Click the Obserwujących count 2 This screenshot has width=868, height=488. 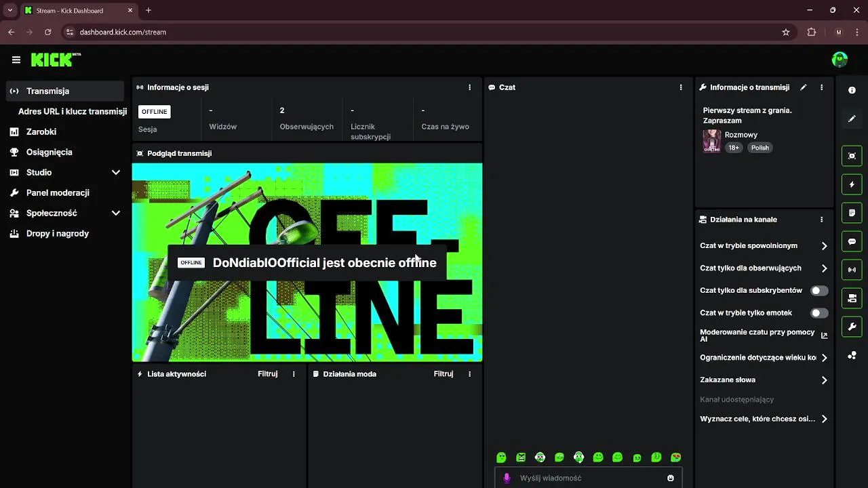pyautogui.click(x=282, y=110)
